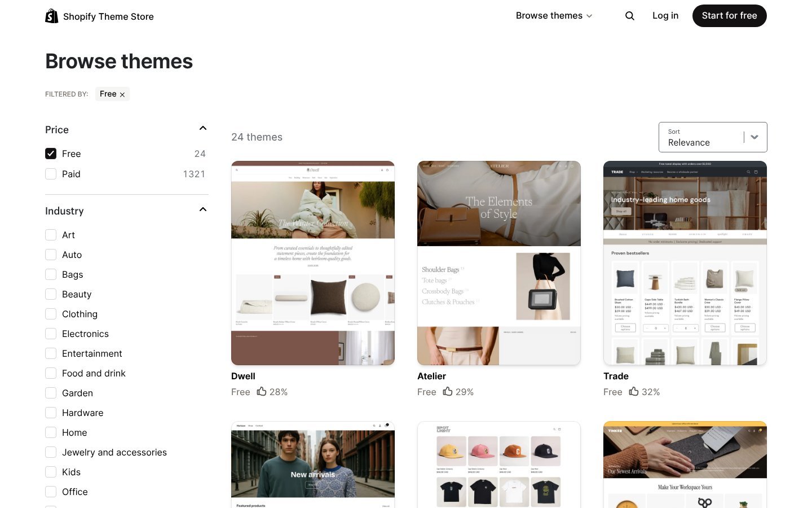The image size is (812, 508).
Task: Check Jewelry and accessories checkbox
Action: (51, 452)
